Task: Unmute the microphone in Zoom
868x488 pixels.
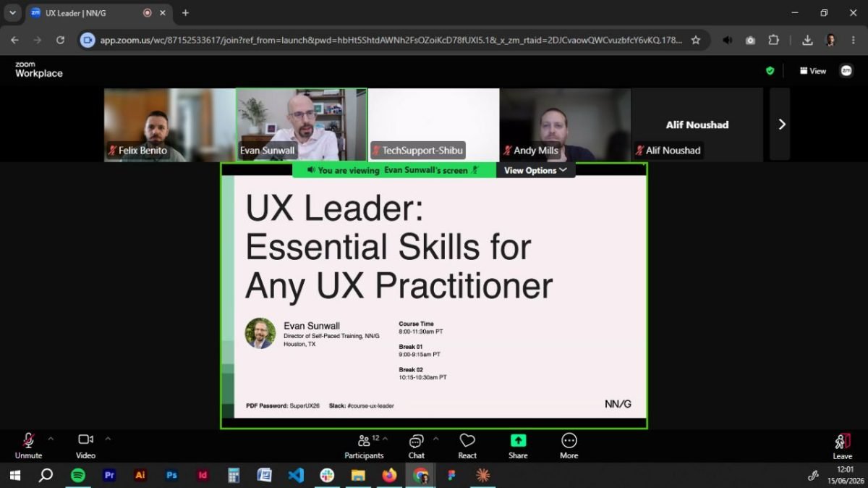Action: pyautogui.click(x=28, y=446)
